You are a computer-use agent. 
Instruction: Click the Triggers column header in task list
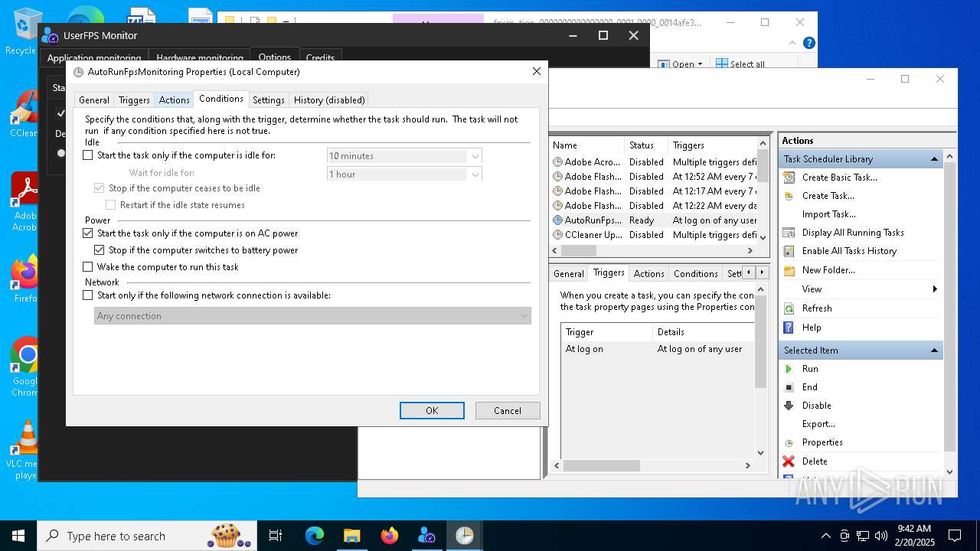[x=712, y=145]
